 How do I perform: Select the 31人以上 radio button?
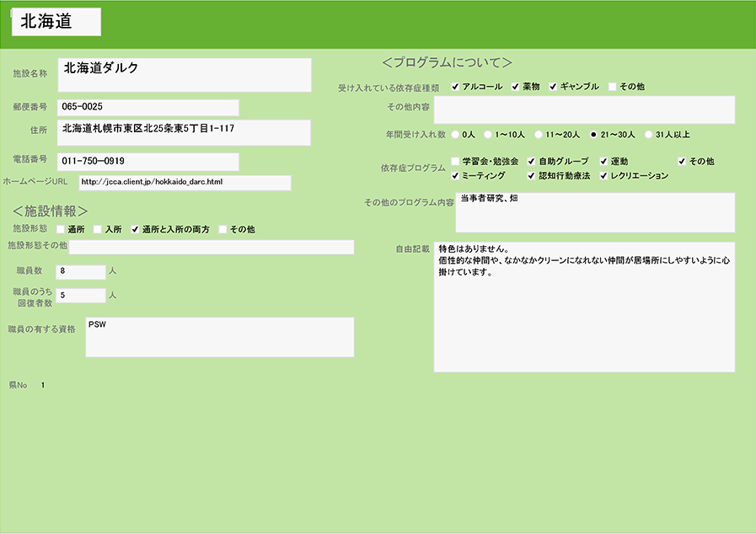tap(648, 134)
